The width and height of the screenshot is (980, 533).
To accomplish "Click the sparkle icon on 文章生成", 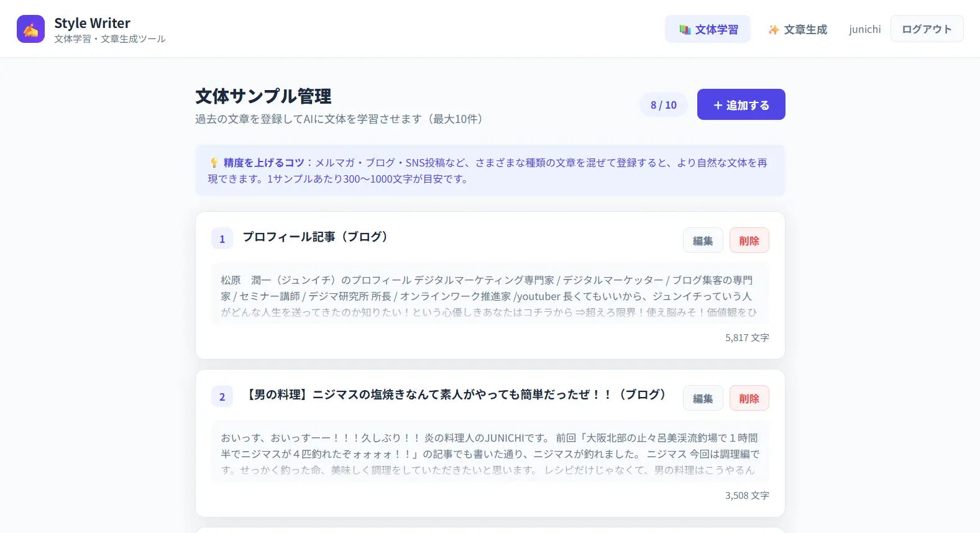I will (773, 30).
